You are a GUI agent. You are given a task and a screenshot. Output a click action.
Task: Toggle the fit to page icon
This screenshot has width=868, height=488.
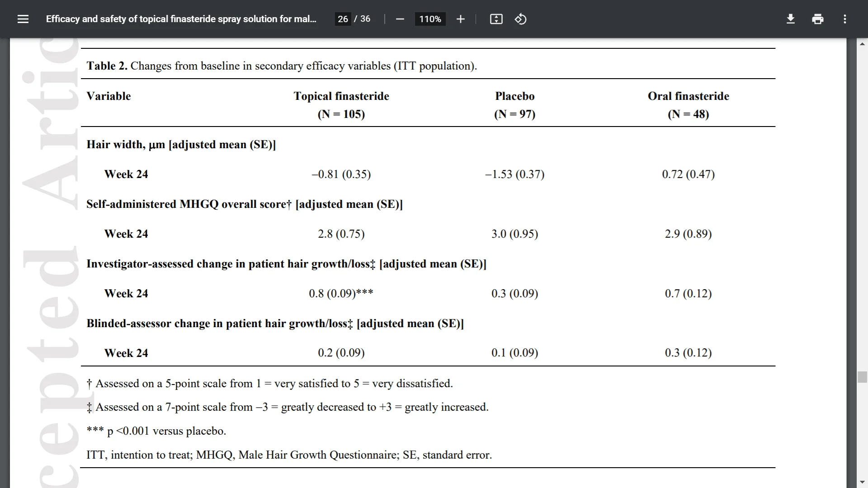coord(496,19)
